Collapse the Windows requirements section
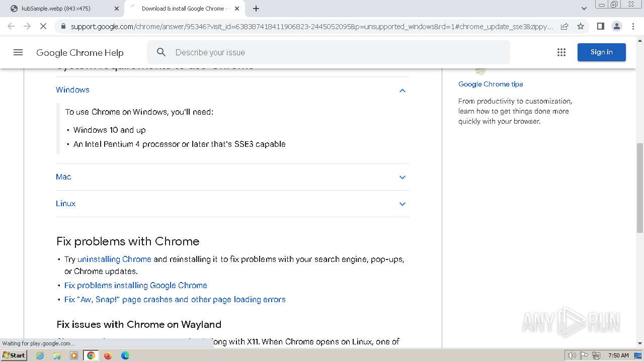Image resolution: width=644 pixels, height=362 pixels. click(402, 90)
